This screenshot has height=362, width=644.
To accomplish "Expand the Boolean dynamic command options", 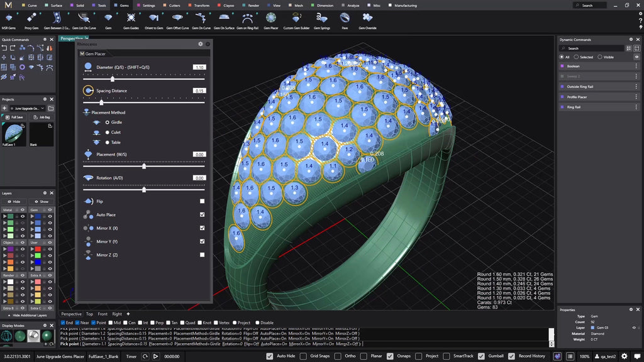I will [636, 66].
